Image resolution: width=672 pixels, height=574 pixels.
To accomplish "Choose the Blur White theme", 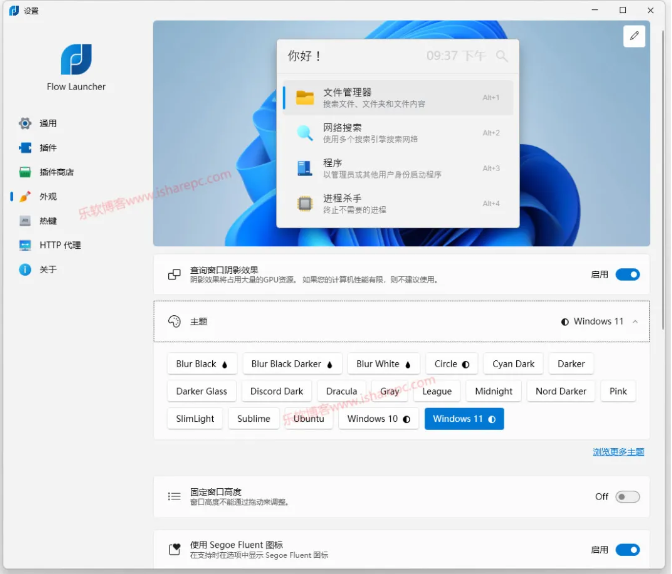I will tap(384, 364).
